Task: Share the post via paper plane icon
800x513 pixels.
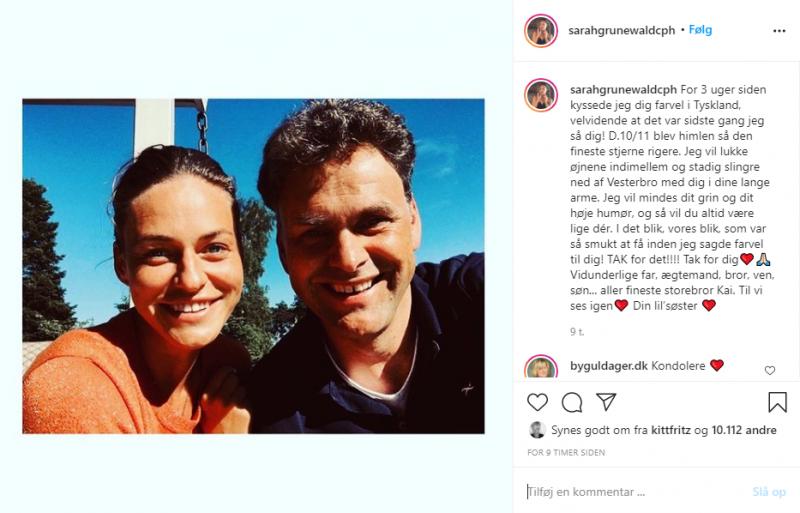Action: [606, 402]
